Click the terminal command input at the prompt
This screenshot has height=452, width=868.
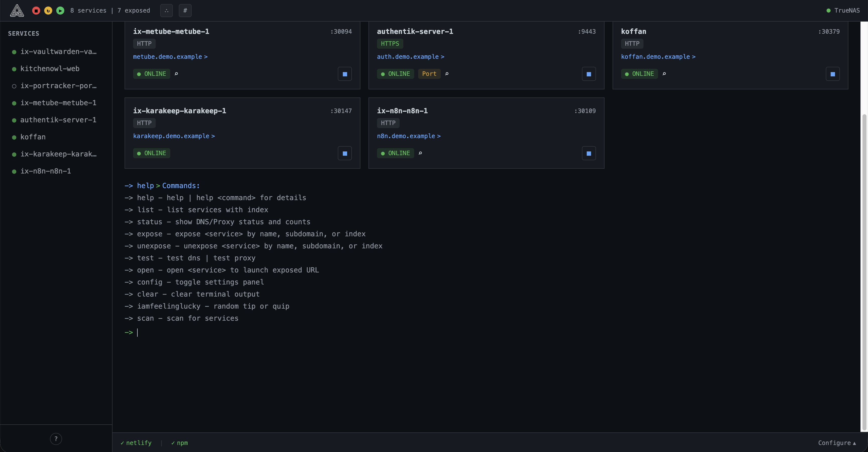coord(236,332)
